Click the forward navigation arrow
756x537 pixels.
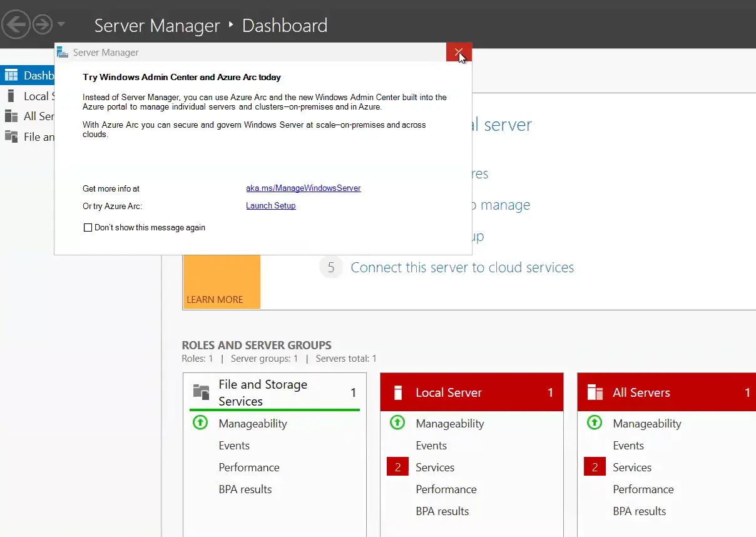click(42, 25)
